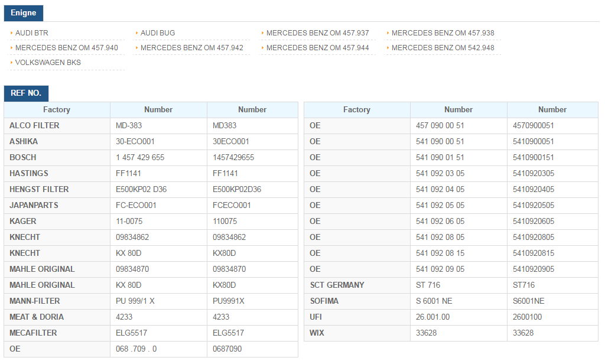Select number PU 999/1 X
This screenshot has width=605, height=364.
[135, 301]
